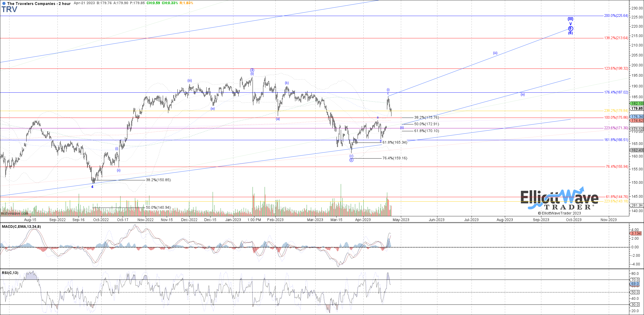Viewport: 644px width, 315px height.
Task: Click the bold blue wave 4 label
Action: point(92,187)
